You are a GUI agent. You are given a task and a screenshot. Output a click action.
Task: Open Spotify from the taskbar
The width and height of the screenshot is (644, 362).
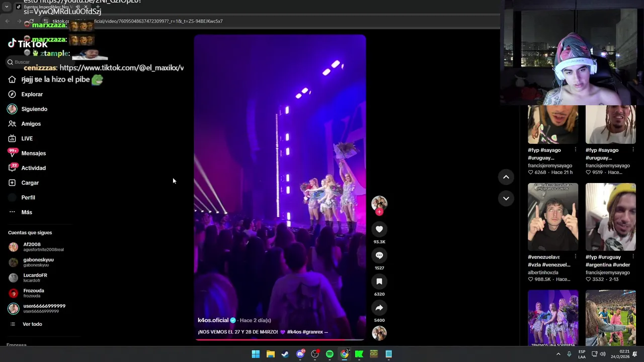pyautogui.click(x=330, y=354)
